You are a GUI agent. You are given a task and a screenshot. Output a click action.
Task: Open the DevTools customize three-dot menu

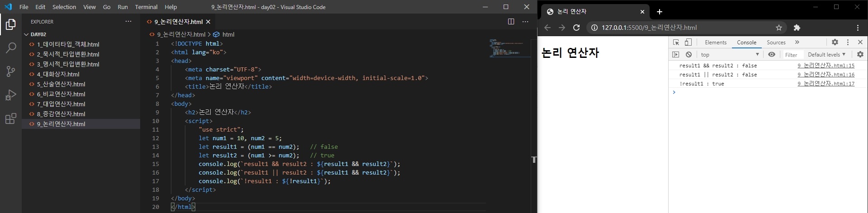pos(848,42)
